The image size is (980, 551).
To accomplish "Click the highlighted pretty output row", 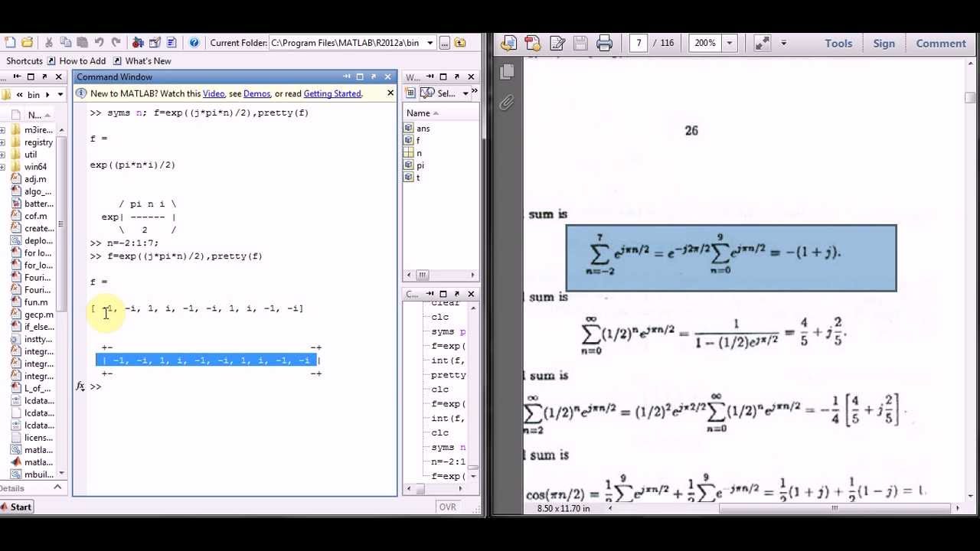I will coord(207,360).
